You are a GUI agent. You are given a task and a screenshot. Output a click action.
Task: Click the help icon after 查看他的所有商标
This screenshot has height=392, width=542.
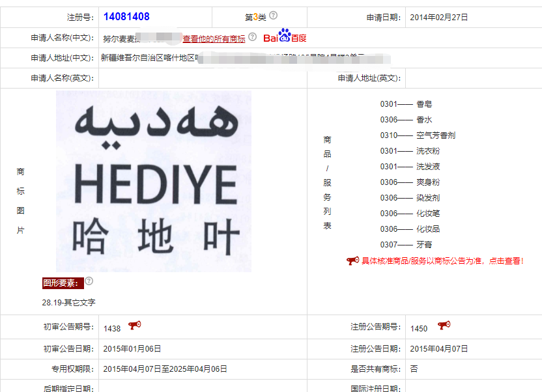[253, 37]
